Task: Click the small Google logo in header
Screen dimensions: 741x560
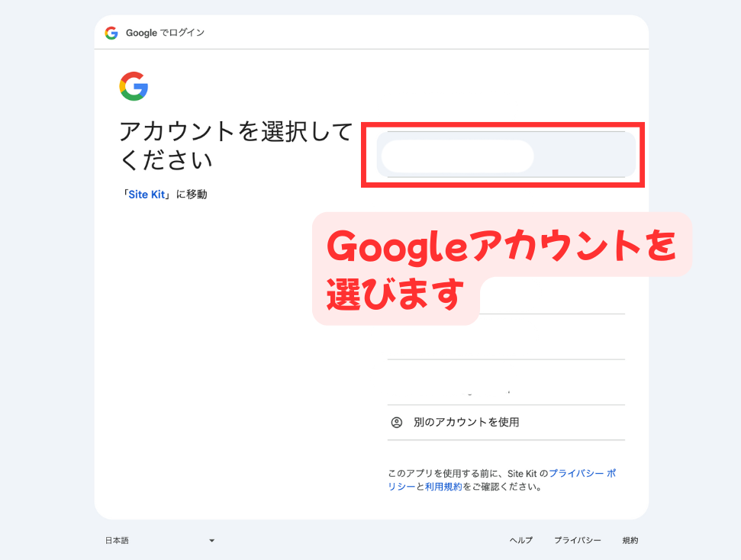Action: [111, 33]
